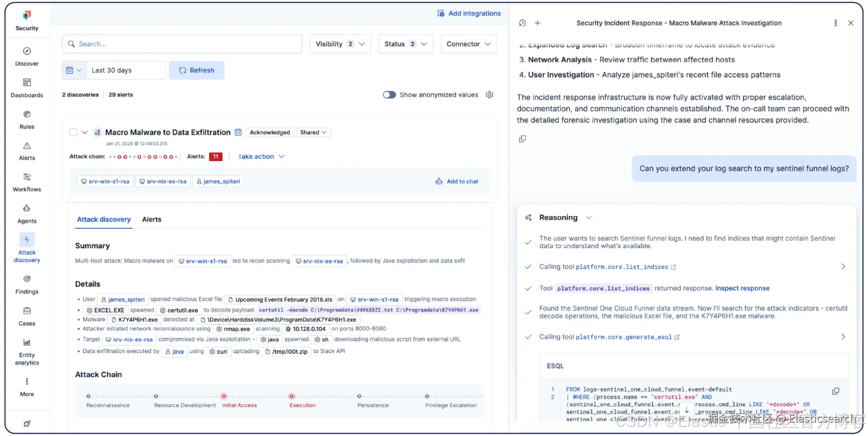This screenshot has width=868, height=436.
Task: Check the Macro Malware discovery checkbox
Action: [x=73, y=132]
